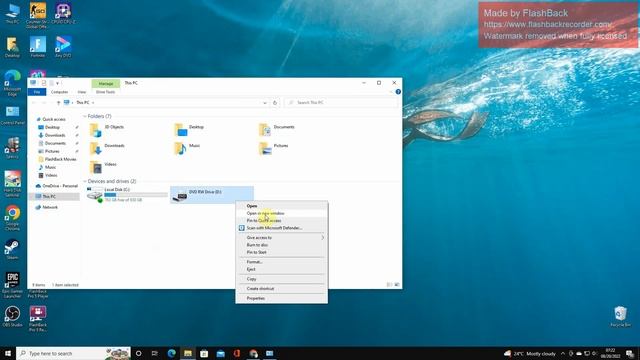Open the Recycle Bin on desktop

click(x=620, y=316)
